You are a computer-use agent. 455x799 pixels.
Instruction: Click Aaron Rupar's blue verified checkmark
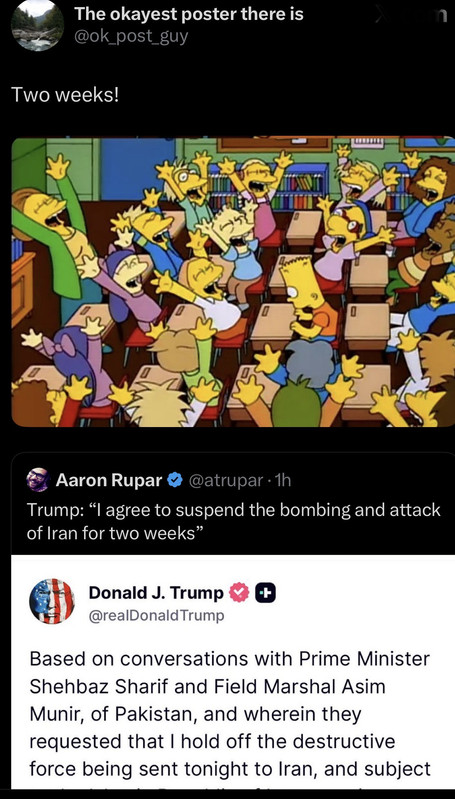(x=175, y=480)
